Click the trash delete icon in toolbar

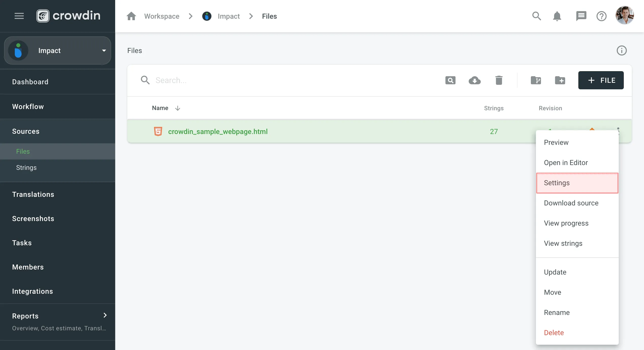click(499, 80)
